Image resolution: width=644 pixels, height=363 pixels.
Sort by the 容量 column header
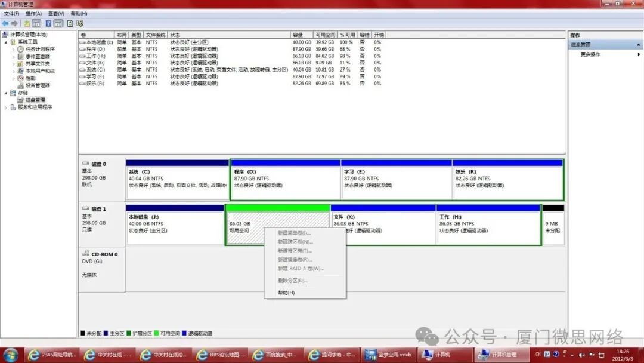(x=302, y=35)
